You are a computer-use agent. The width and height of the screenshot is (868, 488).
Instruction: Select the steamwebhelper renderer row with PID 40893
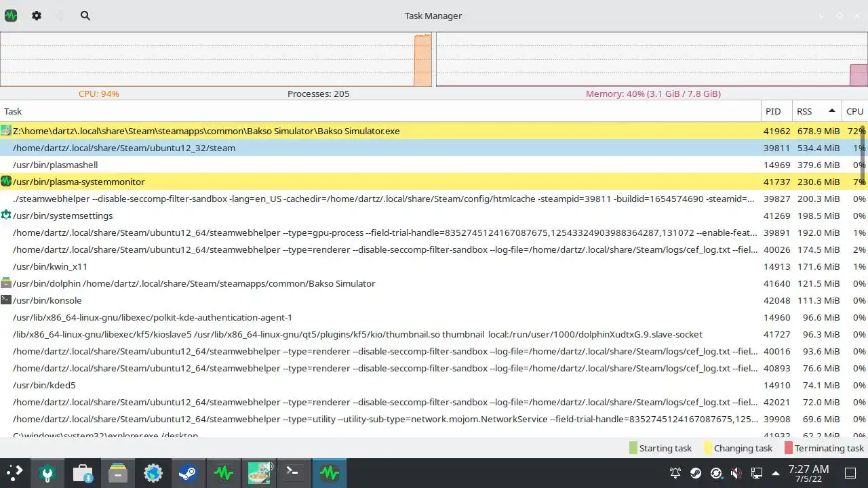(x=434, y=368)
